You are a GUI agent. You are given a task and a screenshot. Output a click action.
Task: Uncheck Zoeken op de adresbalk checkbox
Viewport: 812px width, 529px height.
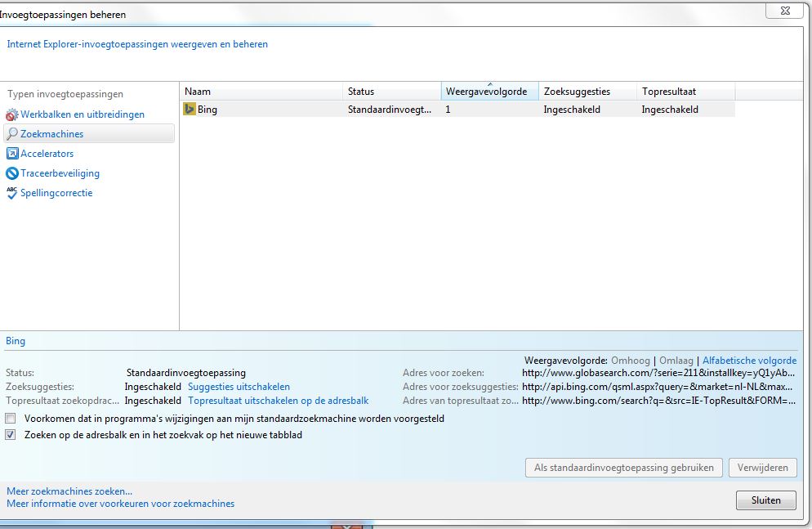(x=11, y=435)
